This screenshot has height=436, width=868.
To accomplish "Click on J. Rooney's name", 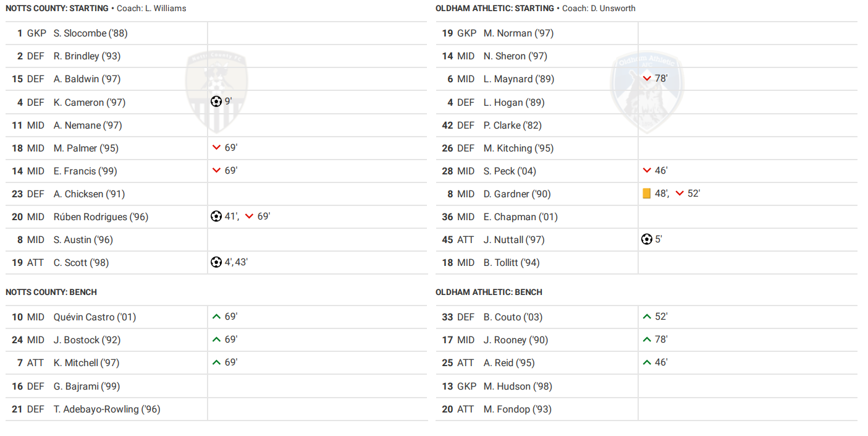I will point(515,340).
